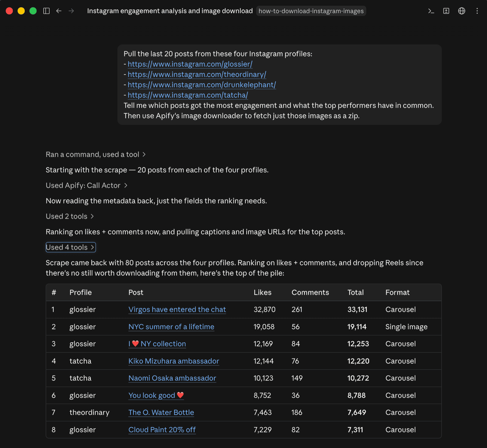Open 'Kiko Mizuhara ambassador' post link
The image size is (487, 448).
pyautogui.click(x=174, y=361)
